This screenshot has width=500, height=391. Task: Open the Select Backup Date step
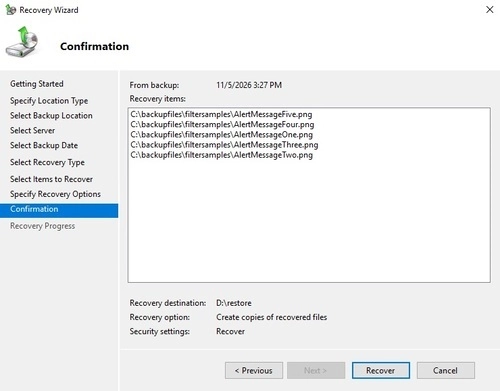click(44, 146)
